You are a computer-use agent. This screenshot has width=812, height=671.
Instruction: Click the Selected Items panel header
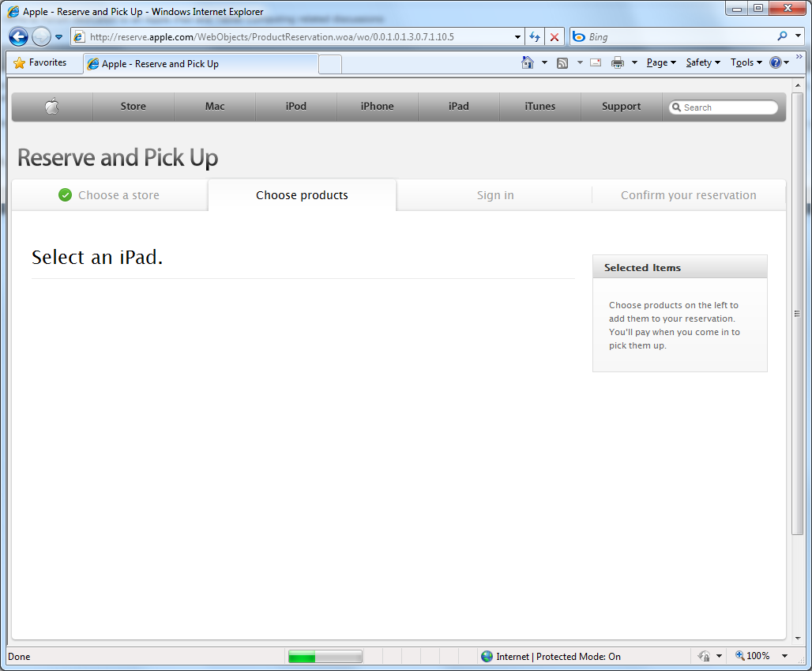pyautogui.click(x=680, y=267)
